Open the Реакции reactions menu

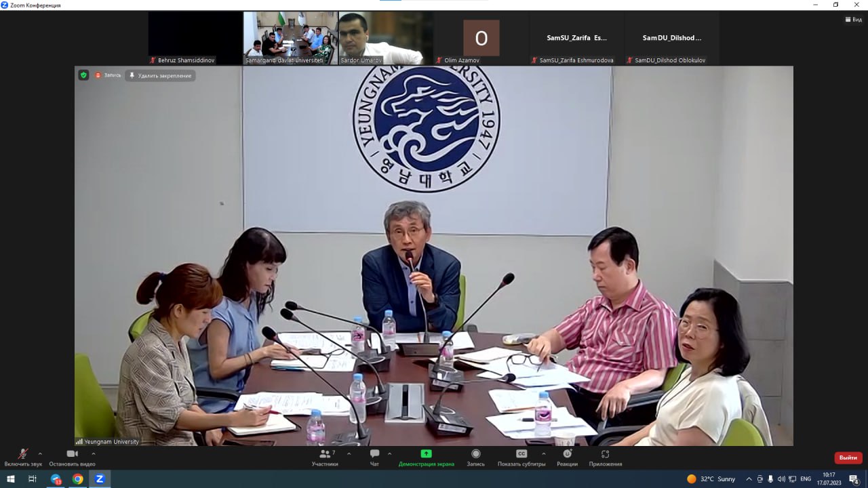pyautogui.click(x=567, y=457)
